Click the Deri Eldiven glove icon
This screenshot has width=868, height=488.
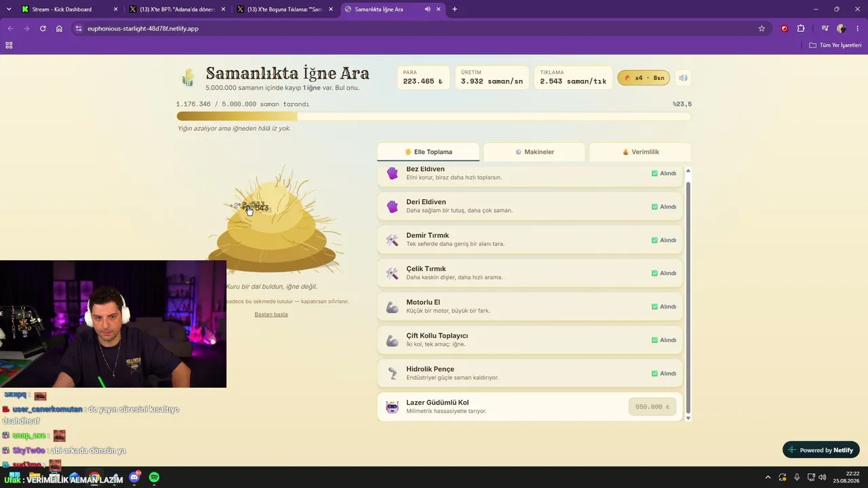coord(392,207)
